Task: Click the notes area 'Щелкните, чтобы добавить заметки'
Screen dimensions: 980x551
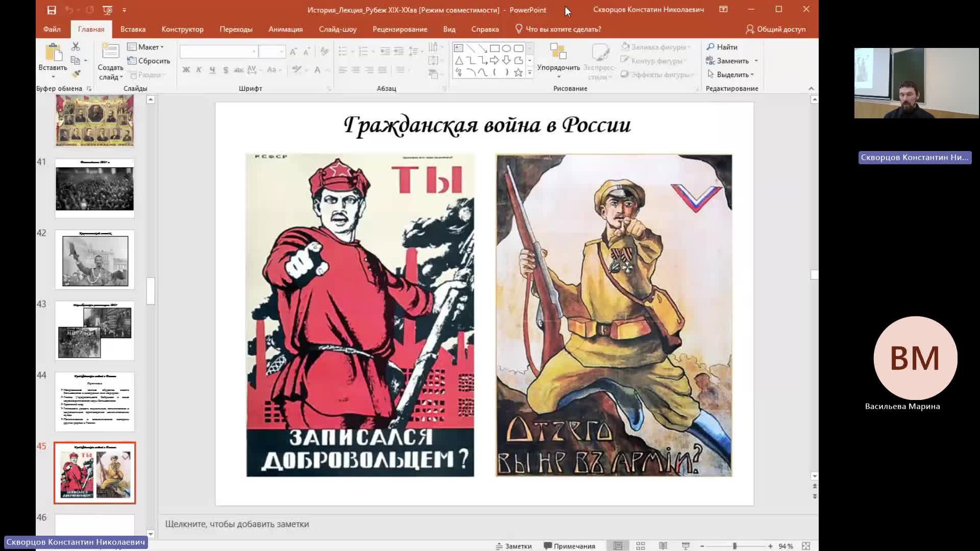Action: point(237,524)
